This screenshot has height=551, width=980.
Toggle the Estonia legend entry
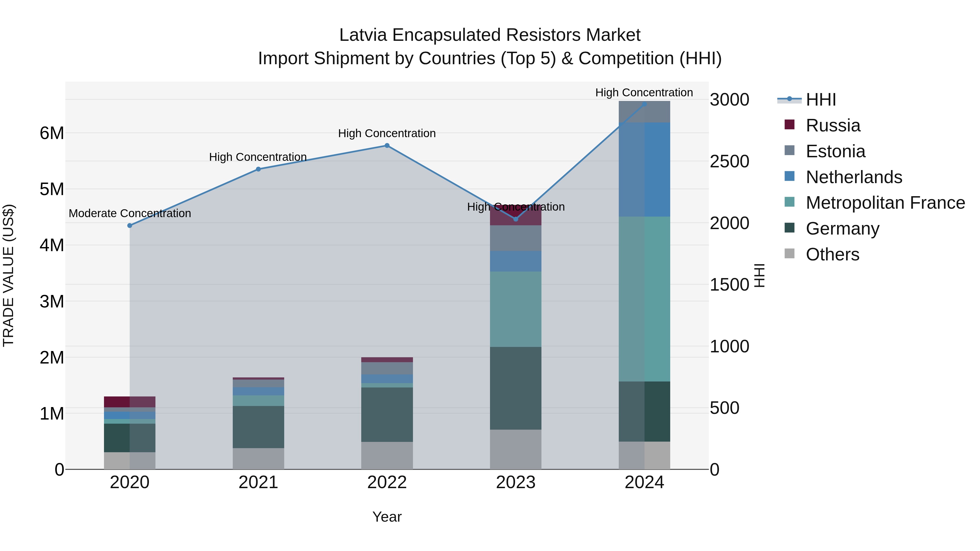pyautogui.click(x=825, y=151)
